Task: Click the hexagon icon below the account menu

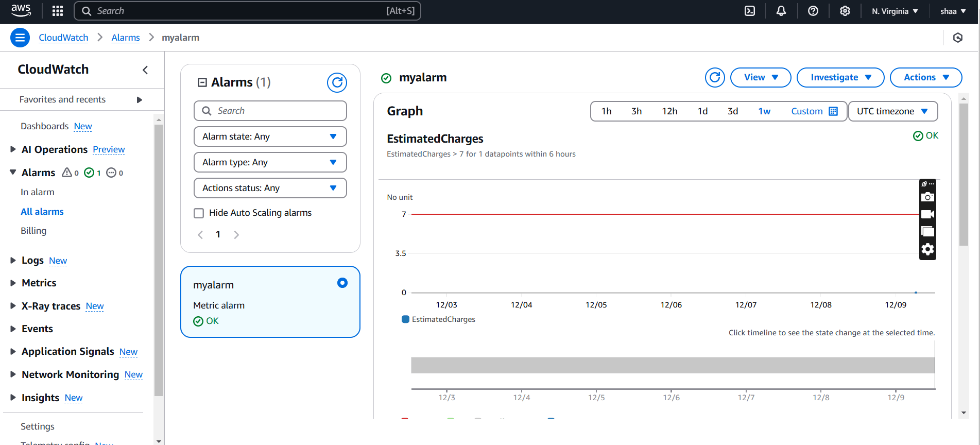Action: (958, 38)
